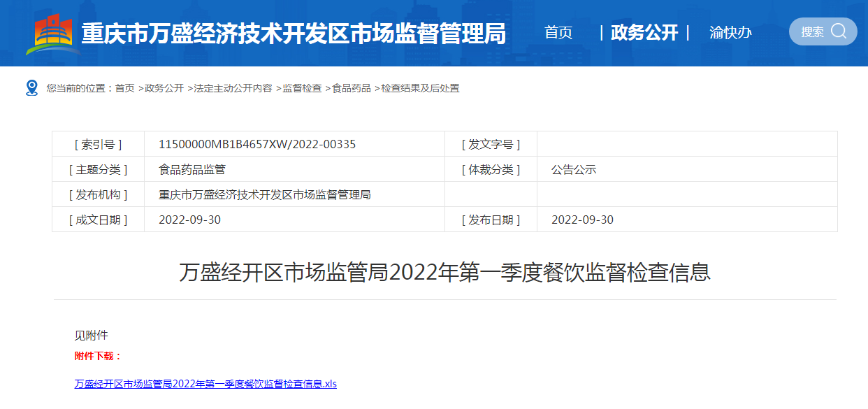Screen dimensions: 868x409
Task: Open the 政务公开 navigation menu item
Action: [x=644, y=32]
